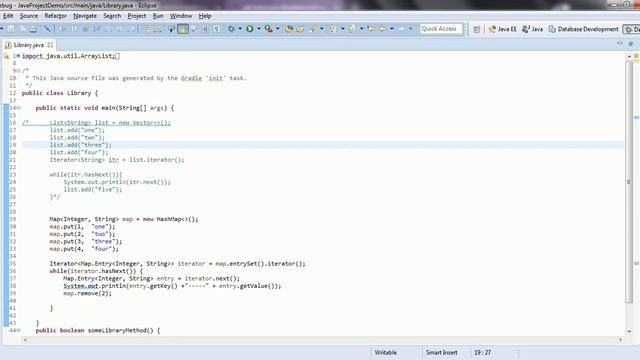Open the Debug configurations dropdown arrow

tap(240, 29)
